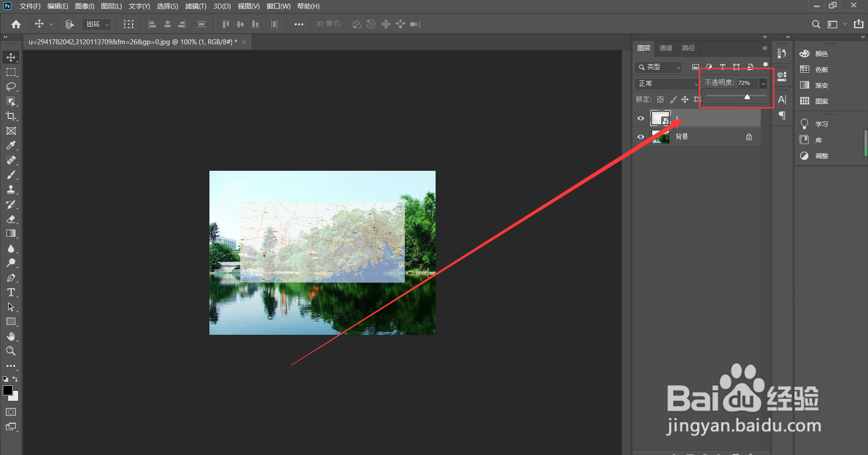Open the 图层 auto-select dropdown

click(x=96, y=24)
